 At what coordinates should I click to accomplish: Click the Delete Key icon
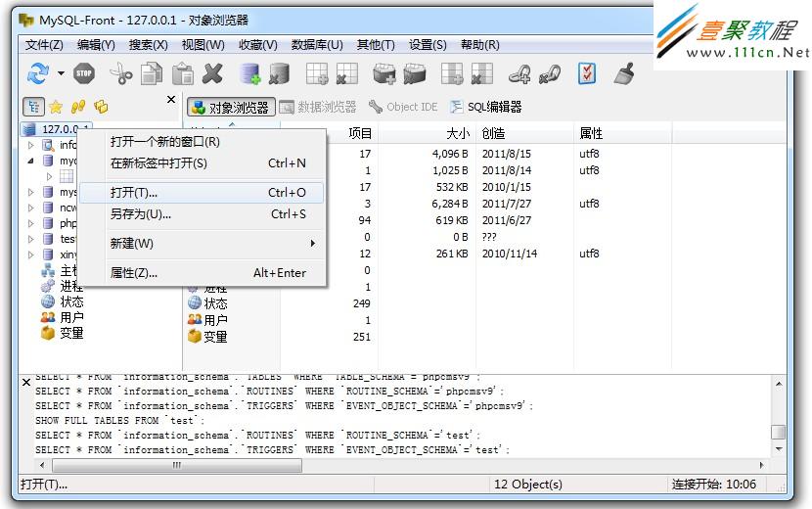[550, 73]
